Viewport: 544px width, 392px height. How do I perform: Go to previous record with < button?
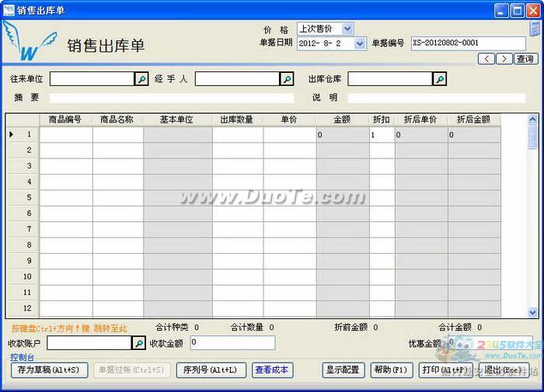point(486,59)
